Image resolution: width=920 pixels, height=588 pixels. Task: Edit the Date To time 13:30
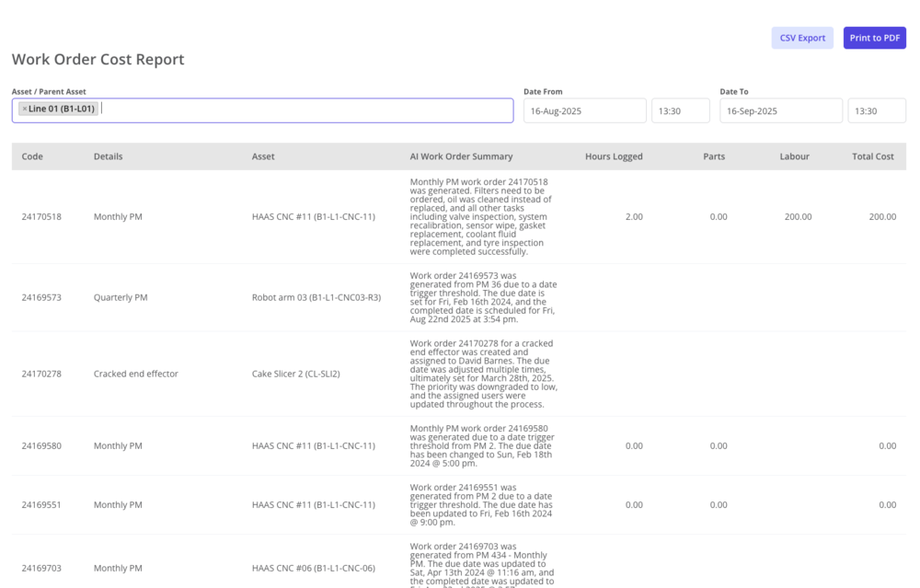pos(877,111)
